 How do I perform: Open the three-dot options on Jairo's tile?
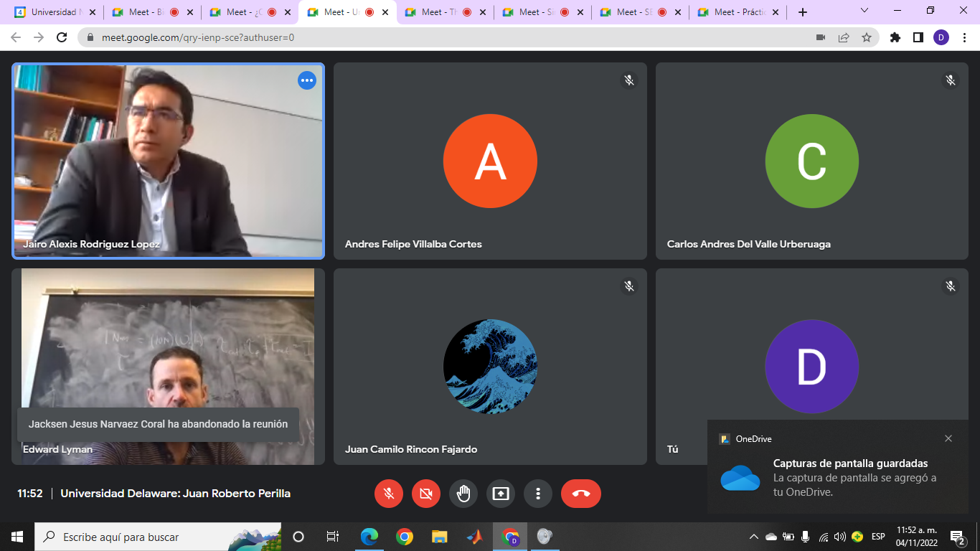click(x=307, y=80)
